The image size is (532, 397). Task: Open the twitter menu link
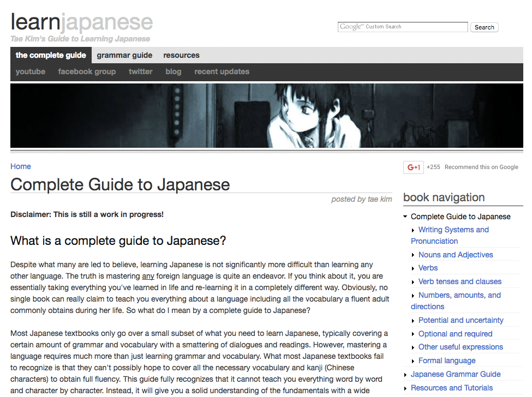point(140,71)
